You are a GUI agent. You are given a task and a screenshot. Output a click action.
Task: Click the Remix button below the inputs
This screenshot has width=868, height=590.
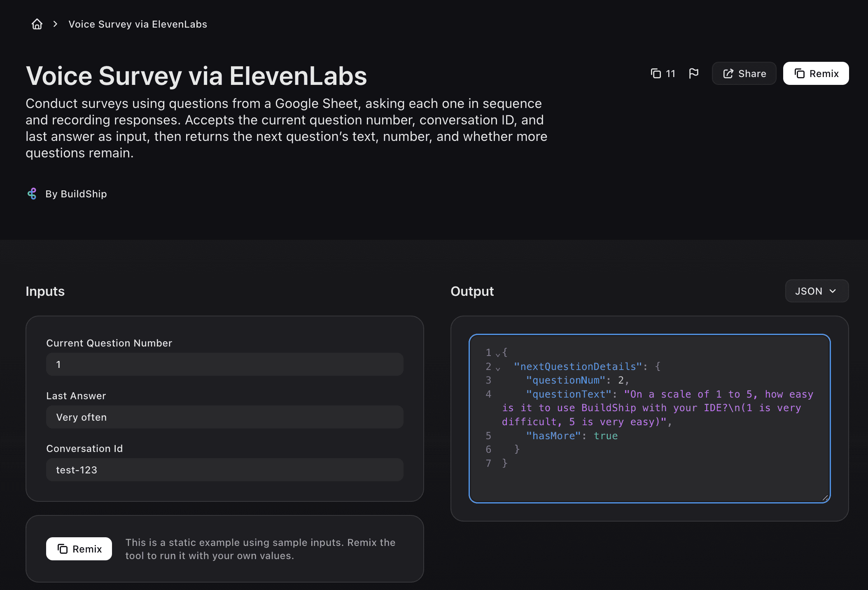point(79,549)
